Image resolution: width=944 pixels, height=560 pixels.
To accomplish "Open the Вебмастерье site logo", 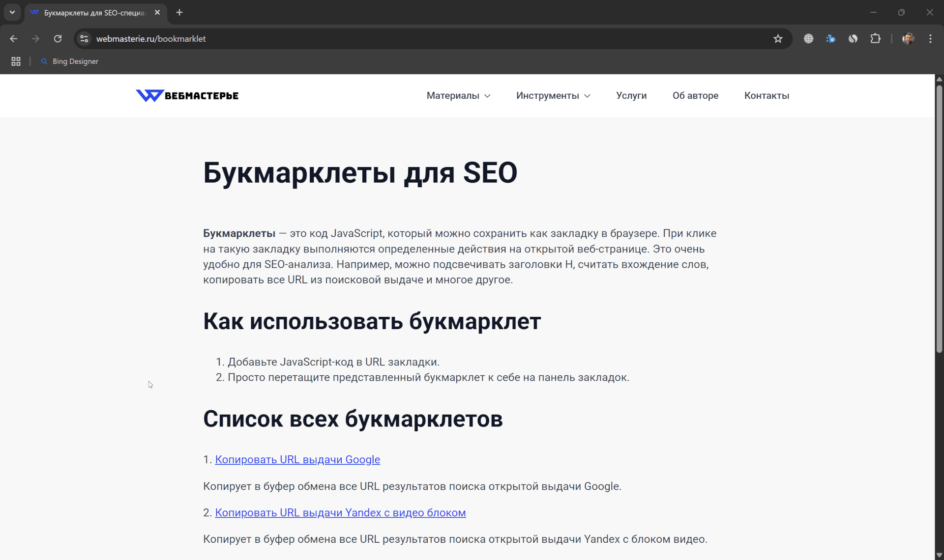I will 187,95.
